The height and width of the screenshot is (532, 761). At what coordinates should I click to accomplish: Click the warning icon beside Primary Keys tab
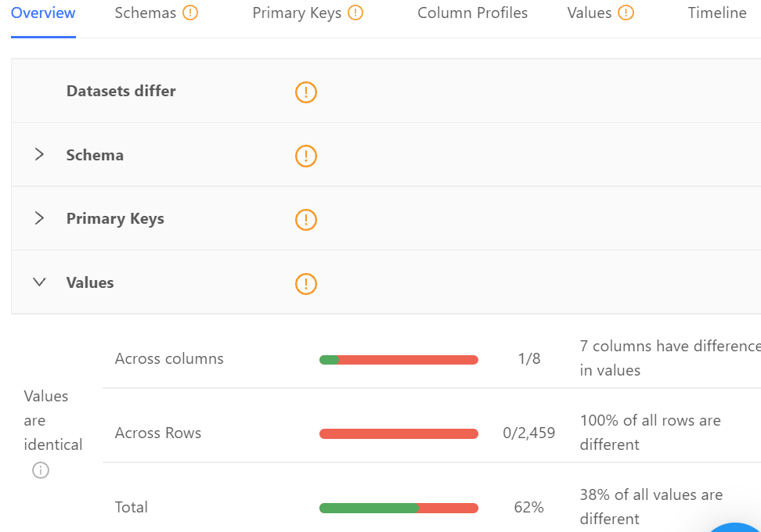pos(355,13)
